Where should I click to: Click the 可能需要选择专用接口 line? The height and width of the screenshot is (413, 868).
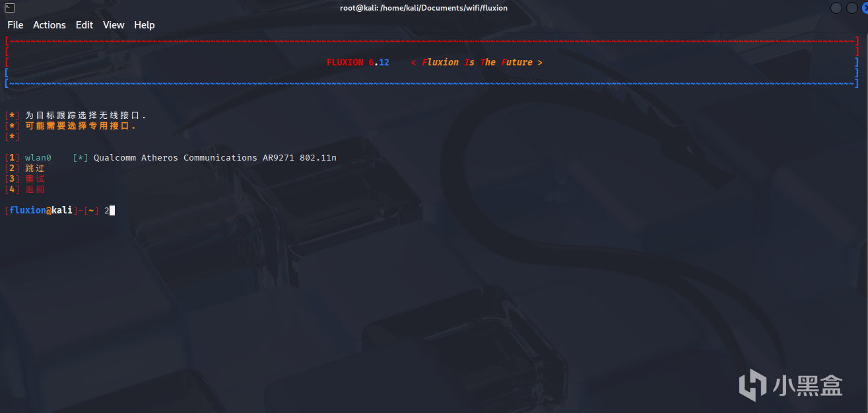[80, 126]
